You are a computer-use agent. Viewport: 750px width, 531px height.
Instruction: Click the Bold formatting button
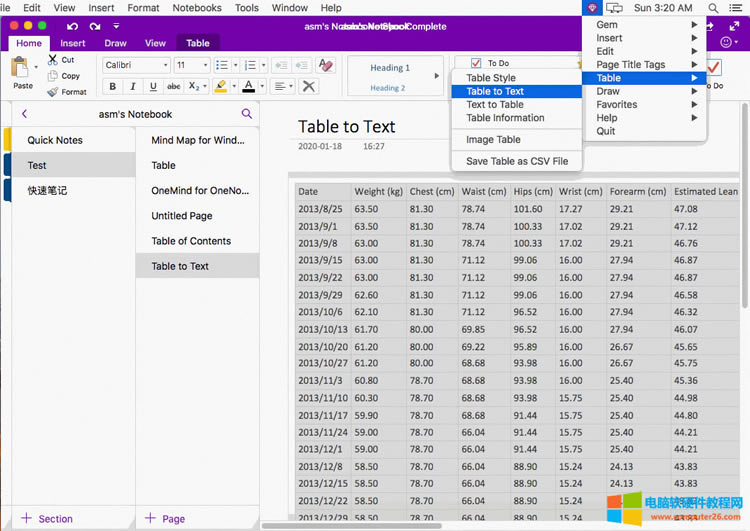coord(113,87)
